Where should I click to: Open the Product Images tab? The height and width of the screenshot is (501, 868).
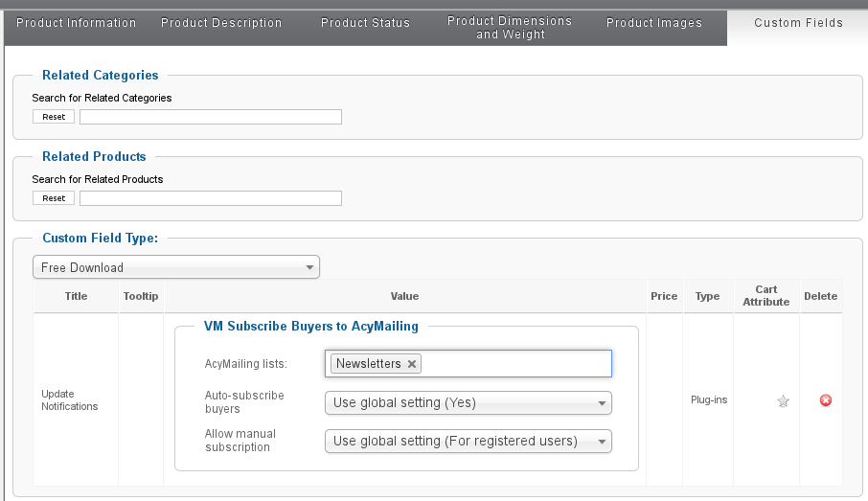point(654,23)
